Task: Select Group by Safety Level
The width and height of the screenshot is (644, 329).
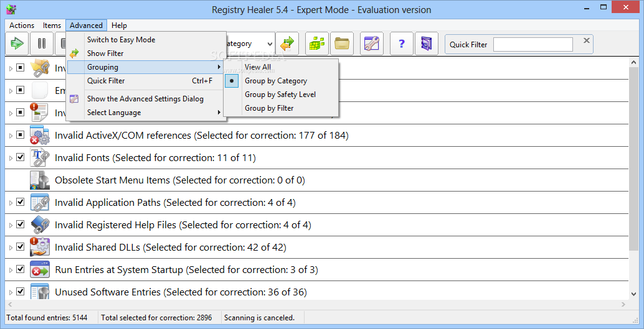Action: tap(281, 95)
